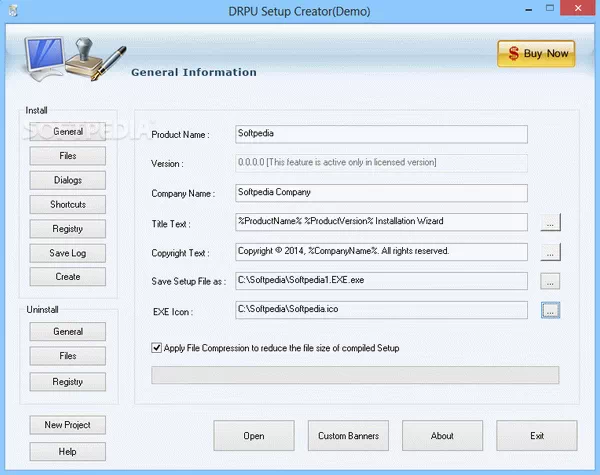
Task: Click the app icon in title bar
Action: click(x=13, y=11)
